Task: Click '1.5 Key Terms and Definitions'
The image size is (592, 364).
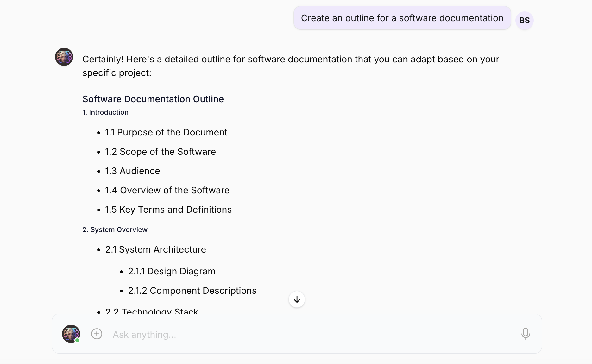Action: [168, 210]
